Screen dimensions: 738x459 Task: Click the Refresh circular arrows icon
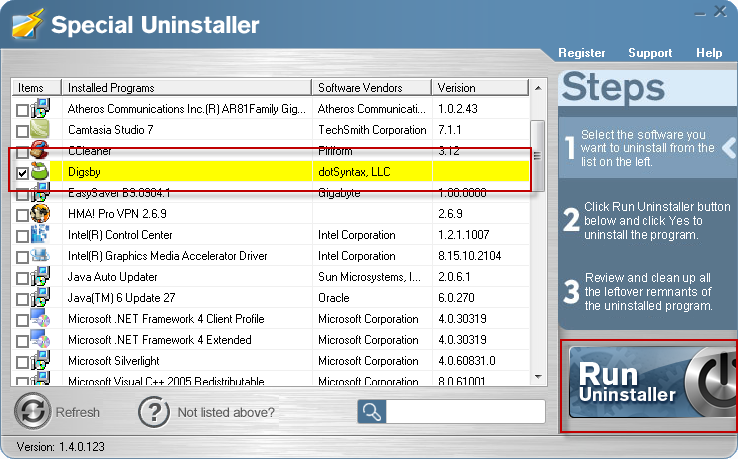pos(32,411)
